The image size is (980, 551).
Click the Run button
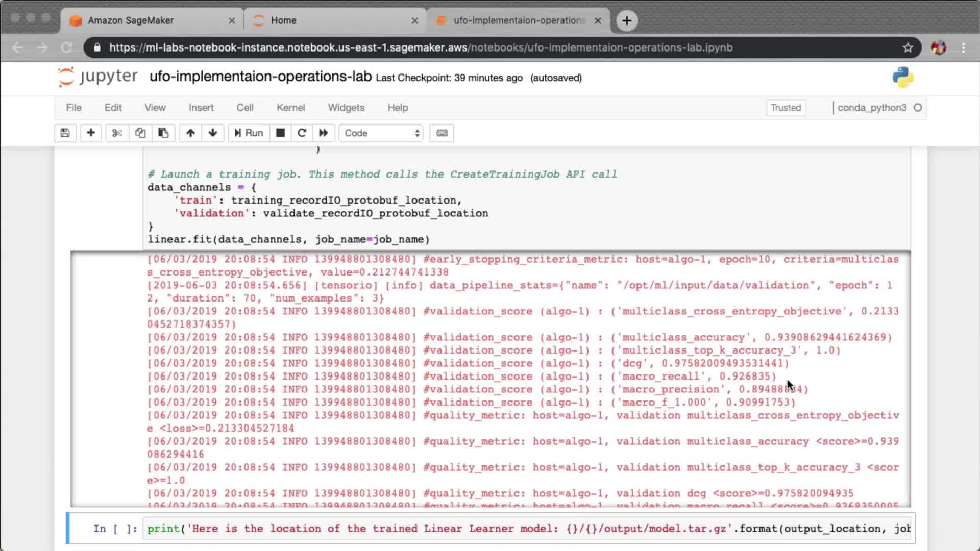coord(249,133)
